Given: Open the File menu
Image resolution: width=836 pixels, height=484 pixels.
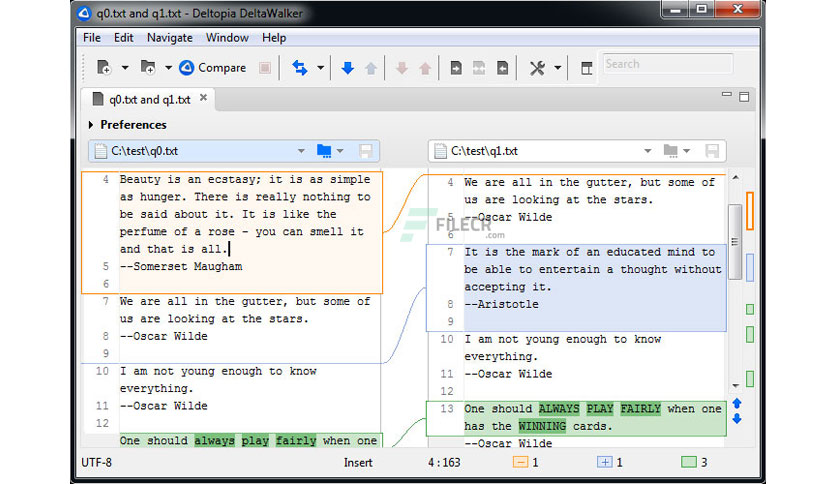Looking at the screenshot, I should (x=92, y=38).
